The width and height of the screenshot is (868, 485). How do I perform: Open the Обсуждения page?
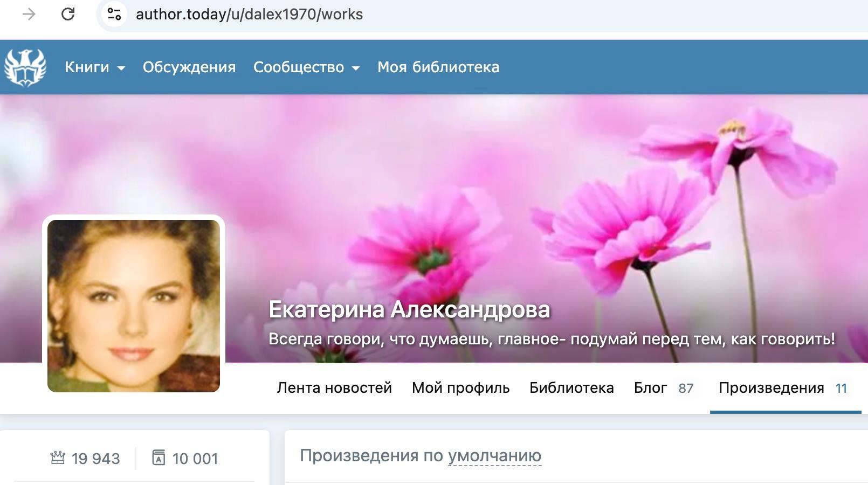pos(189,67)
